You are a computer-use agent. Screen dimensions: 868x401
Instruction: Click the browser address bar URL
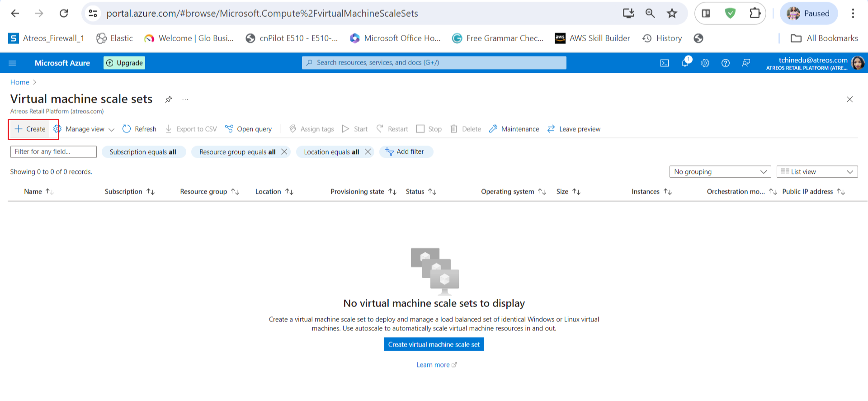tap(262, 14)
